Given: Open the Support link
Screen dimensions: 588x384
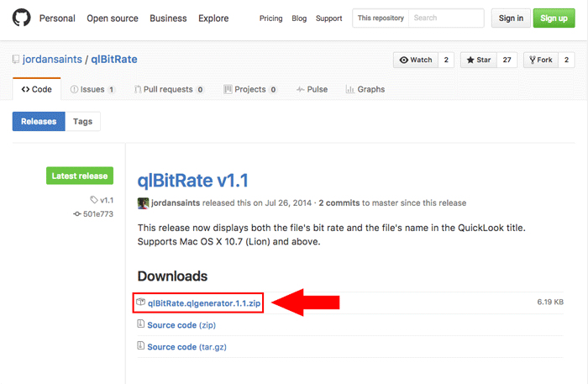Looking at the screenshot, I should tap(329, 18).
